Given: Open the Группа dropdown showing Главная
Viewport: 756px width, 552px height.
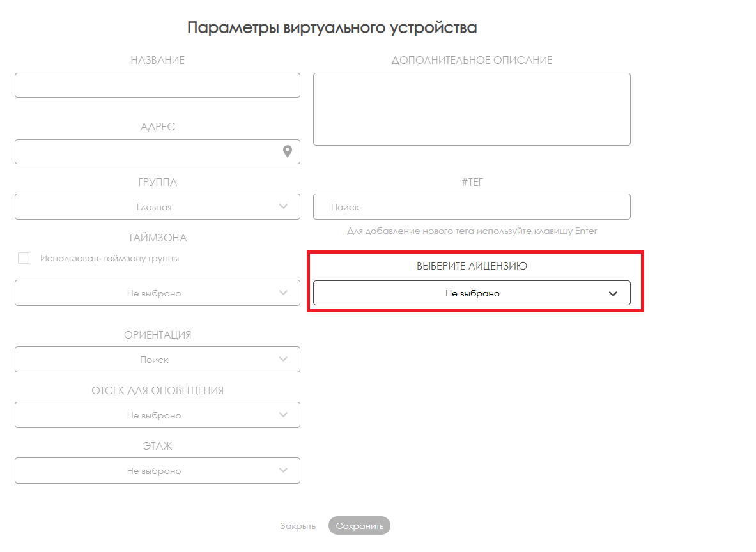Looking at the screenshot, I should [x=154, y=207].
